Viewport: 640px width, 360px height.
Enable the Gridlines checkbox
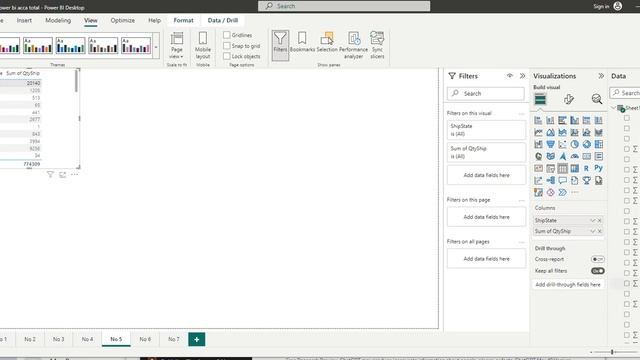pyautogui.click(x=227, y=35)
